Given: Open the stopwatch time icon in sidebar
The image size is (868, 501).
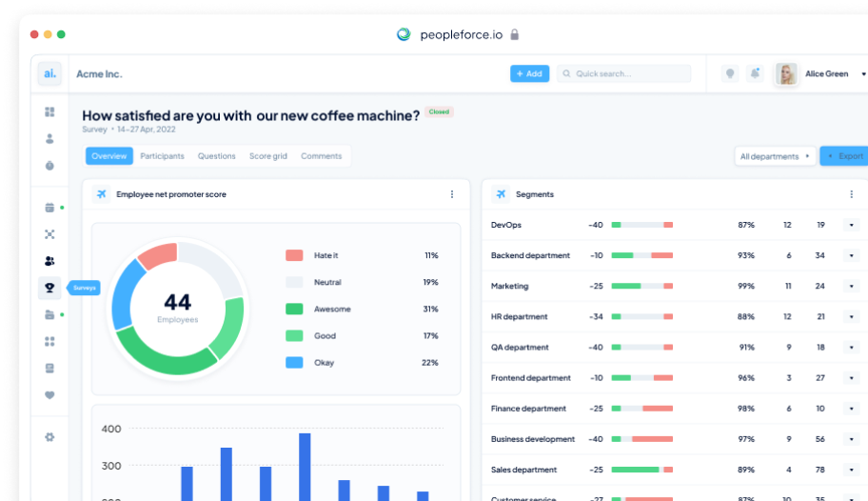Looking at the screenshot, I should point(49,165).
